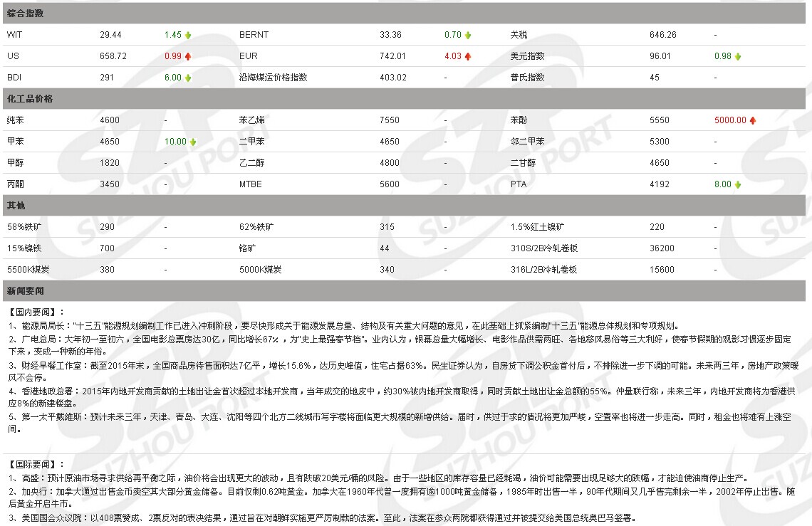
Task: Click the 甲醇 price 1820
Action: click(109, 162)
